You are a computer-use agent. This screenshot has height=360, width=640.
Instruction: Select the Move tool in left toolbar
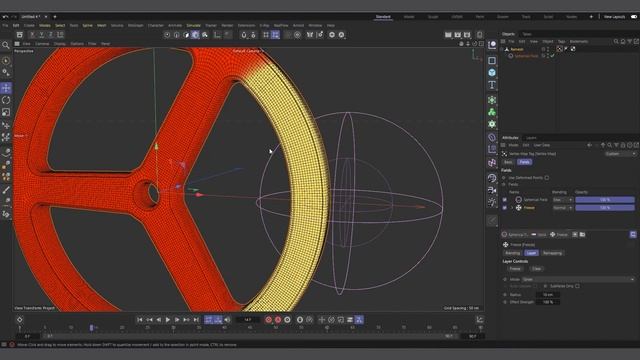[x=6, y=88]
